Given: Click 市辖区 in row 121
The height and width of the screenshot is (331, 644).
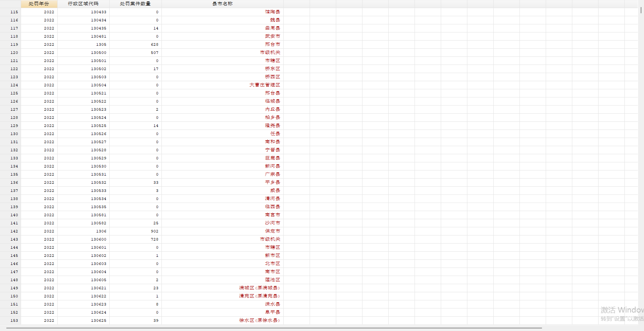Looking at the screenshot, I should tap(222, 61).
